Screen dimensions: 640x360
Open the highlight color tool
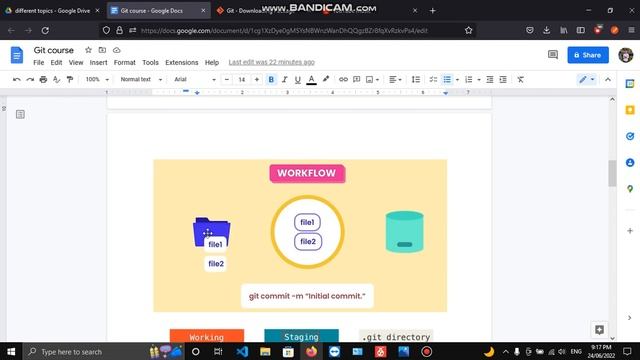pyautogui.click(x=326, y=79)
